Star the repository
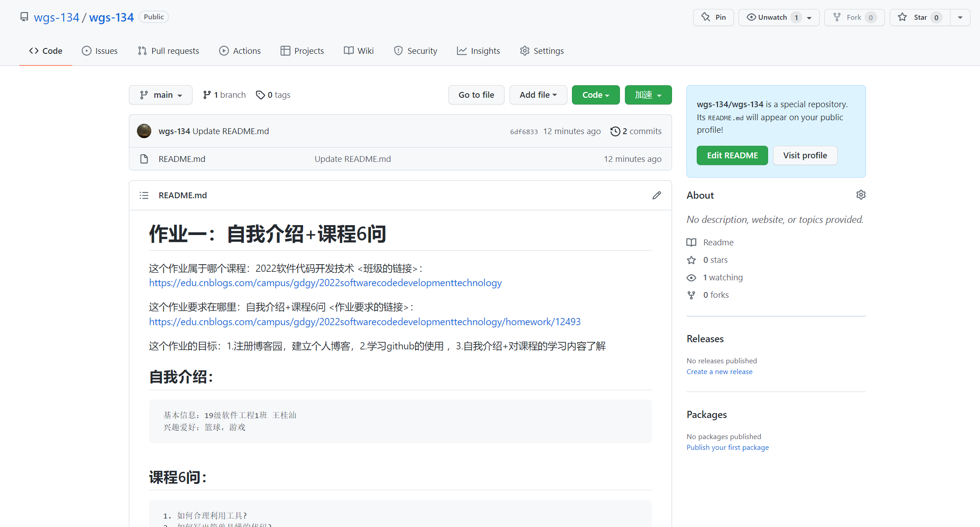The height and width of the screenshot is (527, 980). click(919, 17)
